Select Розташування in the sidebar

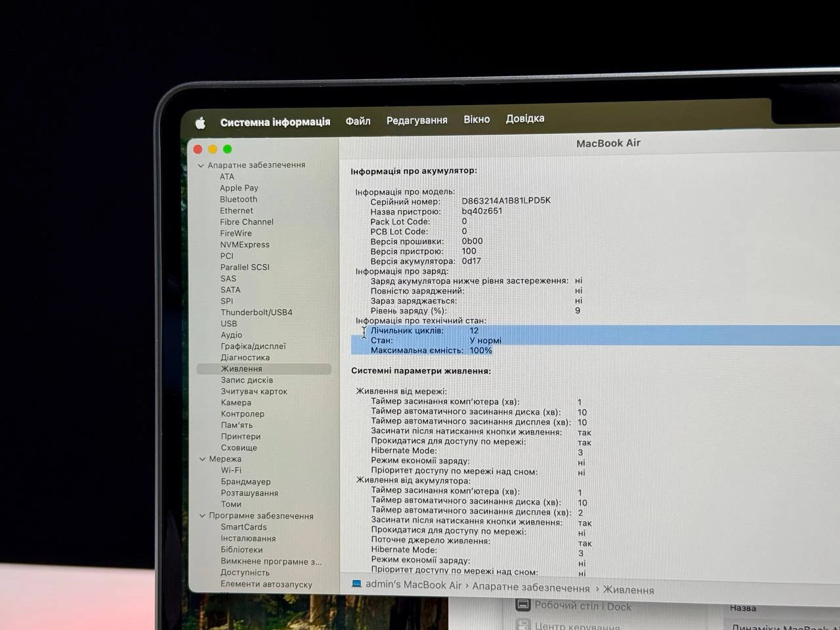[249, 493]
